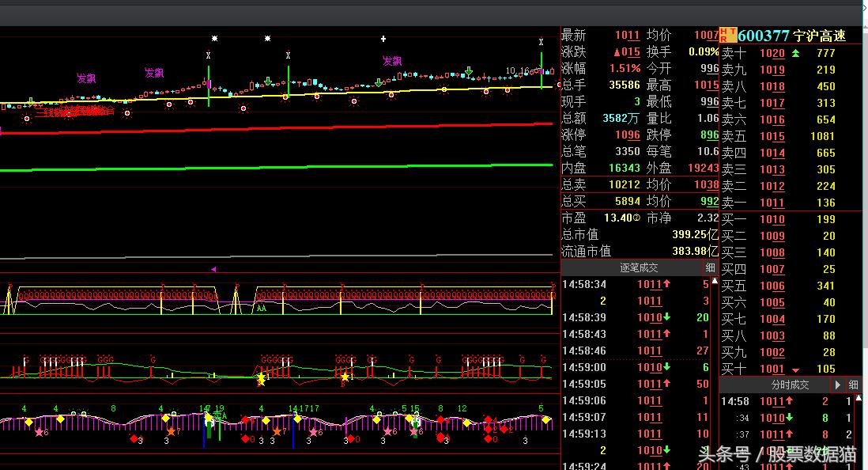Click 卖二 price 1012
The width and height of the screenshot is (868, 470).
[772, 186]
